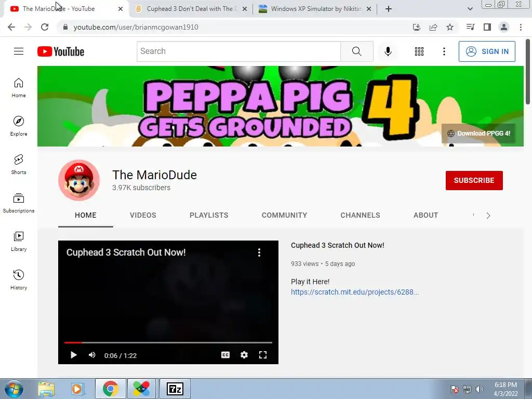
Task: Open Library in the sidebar
Action: pos(19,241)
